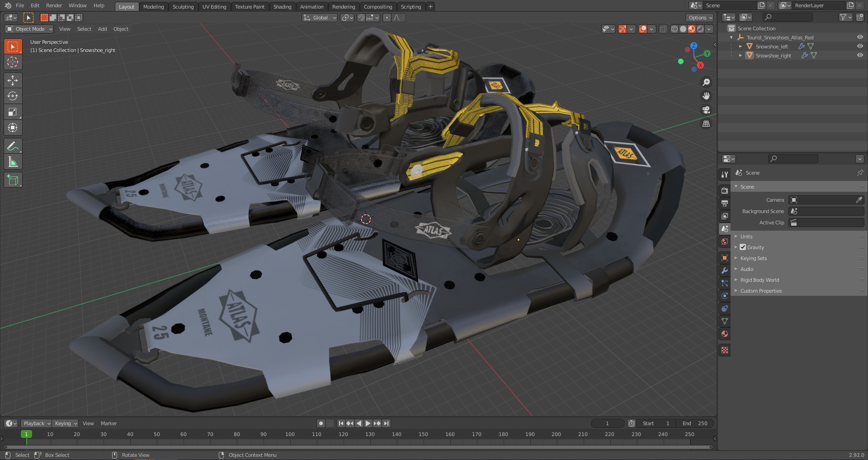Open the Tool properties tab

point(725,175)
